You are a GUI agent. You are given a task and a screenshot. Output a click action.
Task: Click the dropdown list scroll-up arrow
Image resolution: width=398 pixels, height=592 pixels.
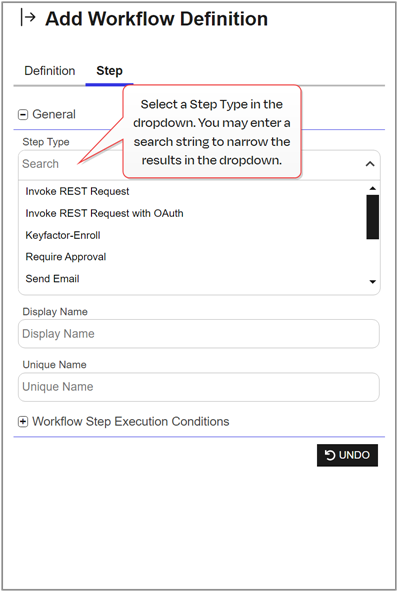tap(373, 188)
